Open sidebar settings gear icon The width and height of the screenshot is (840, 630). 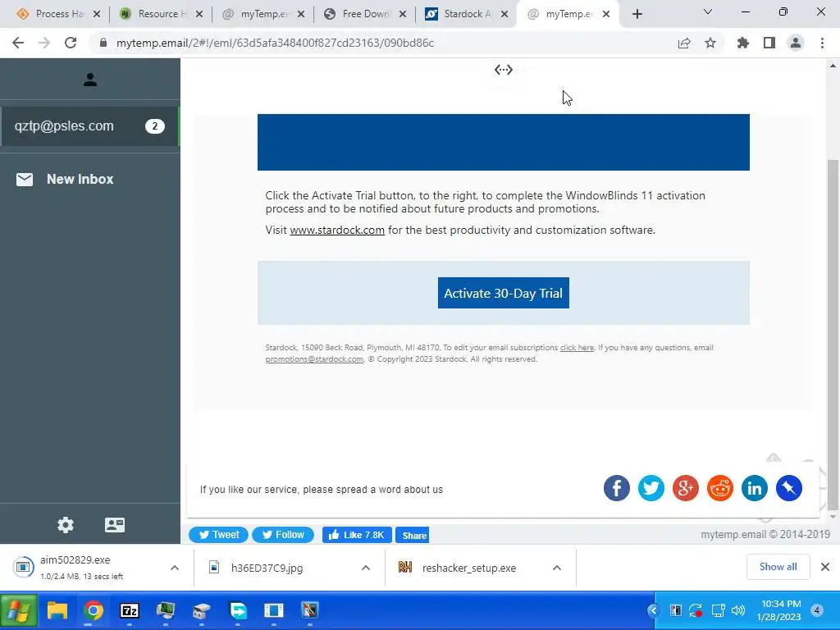(x=66, y=524)
